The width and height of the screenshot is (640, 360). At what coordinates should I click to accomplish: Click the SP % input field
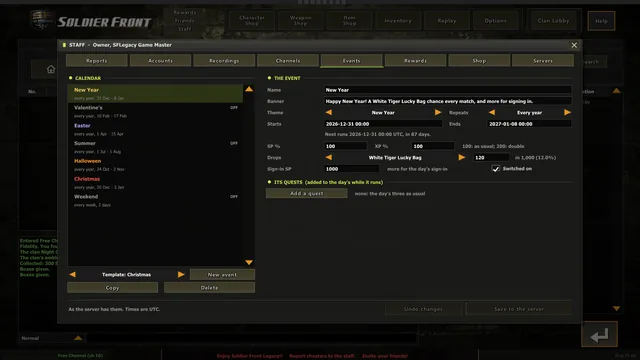345,146
